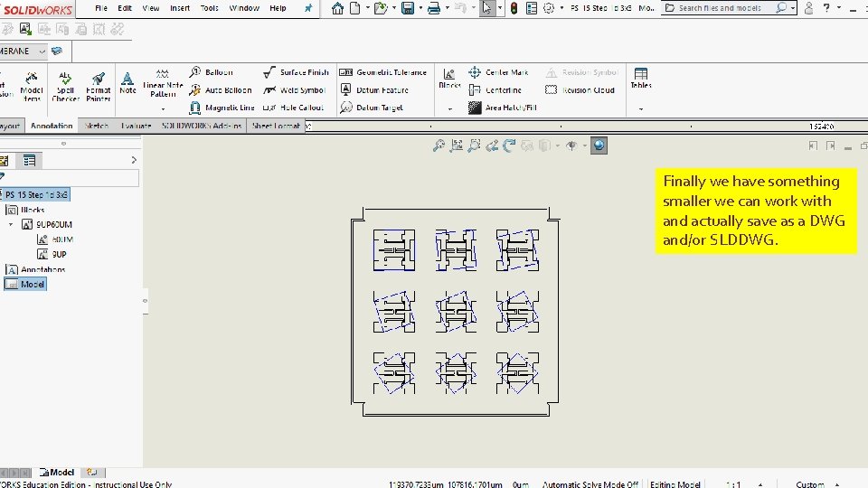Switch to the Evaluate tab
Screen dimensions: 868x488
click(x=137, y=127)
